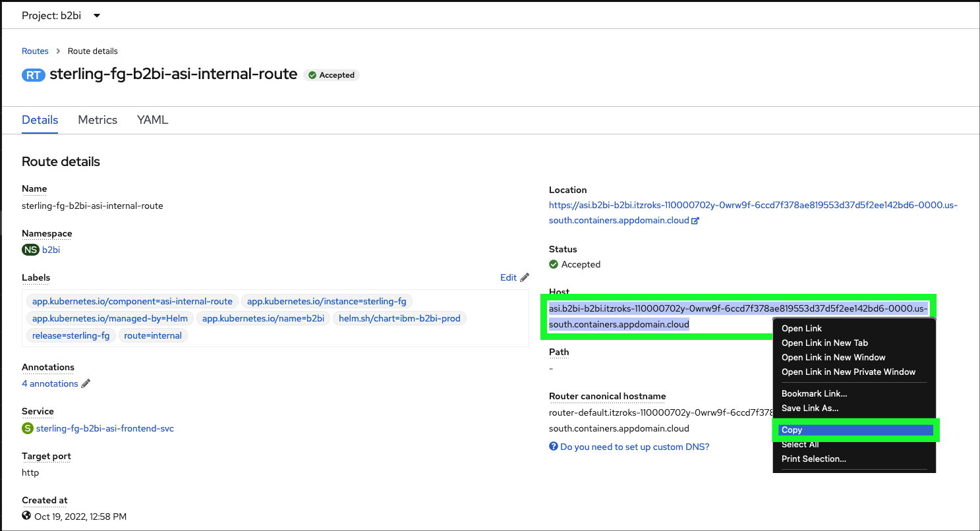Choose Save Link As... from context menu

click(810, 408)
